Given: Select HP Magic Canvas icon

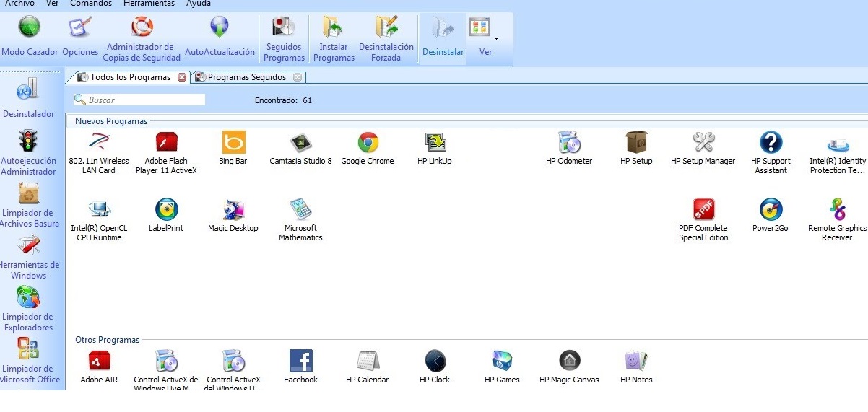Looking at the screenshot, I should point(569,367).
